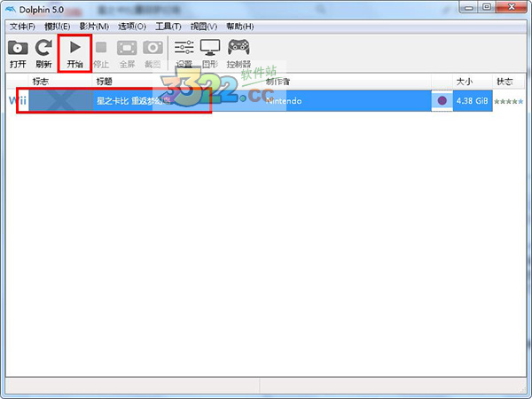532x399 pixels.
Task: Click the Japan region flag icon
Action: point(442,100)
